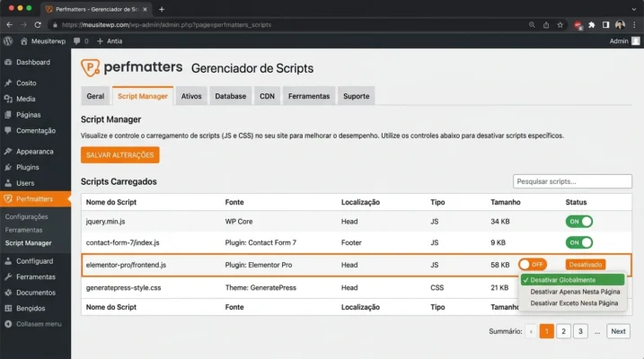The image size is (644, 359).
Task: Open new browser tab with plus icon
Action: coord(162,9)
